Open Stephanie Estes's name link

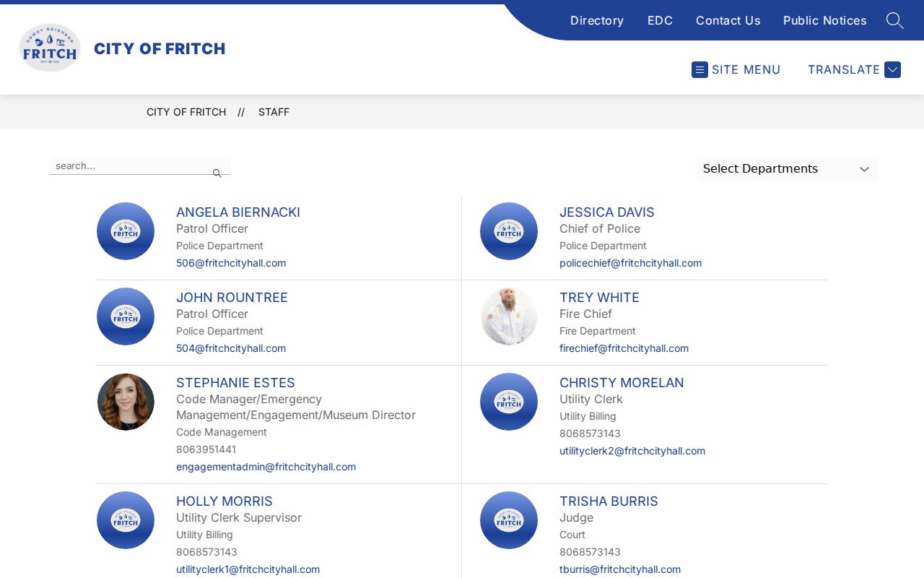pos(235,383)
